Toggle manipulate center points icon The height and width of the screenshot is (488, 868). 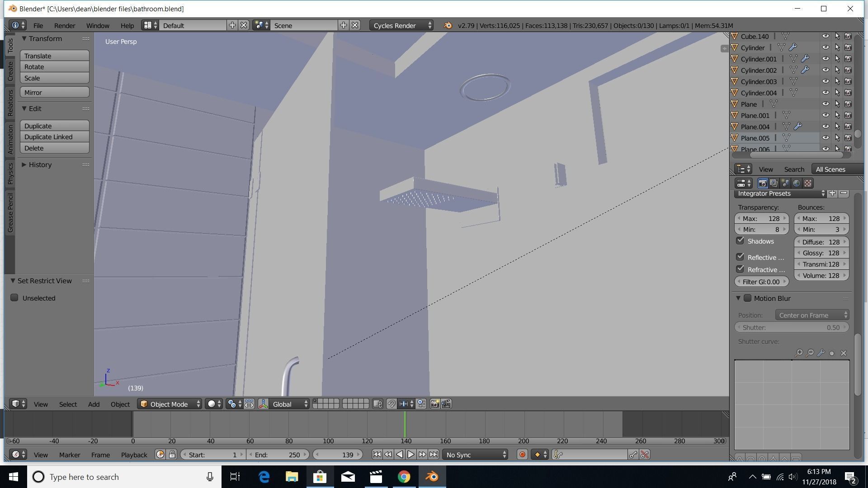(249, 404)
